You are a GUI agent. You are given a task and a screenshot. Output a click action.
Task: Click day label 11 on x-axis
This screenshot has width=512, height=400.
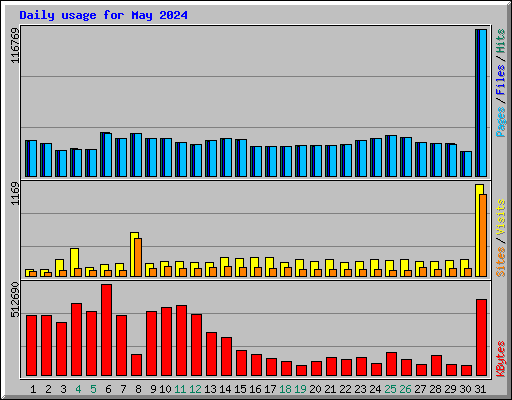click(180, 389)
